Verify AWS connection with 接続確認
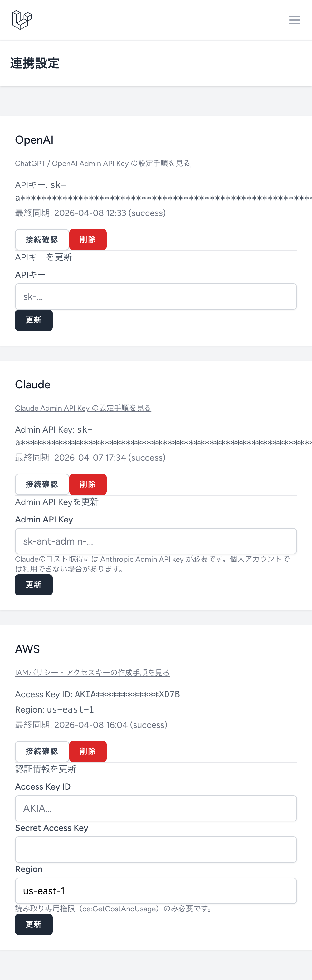The width and height of the screenshot is (312, 980). click(42, 751)
